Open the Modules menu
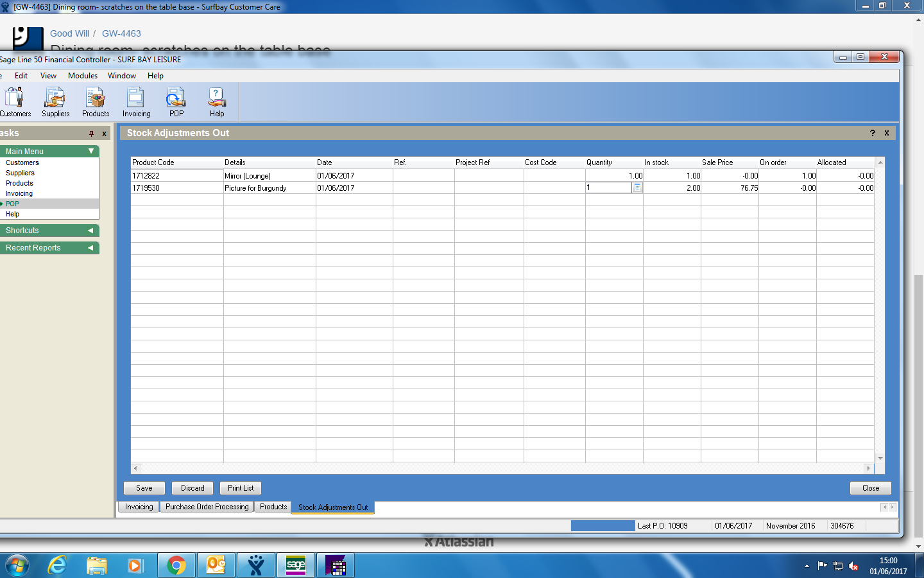Screen dimensions: 924x578 (x=83, y=76)
